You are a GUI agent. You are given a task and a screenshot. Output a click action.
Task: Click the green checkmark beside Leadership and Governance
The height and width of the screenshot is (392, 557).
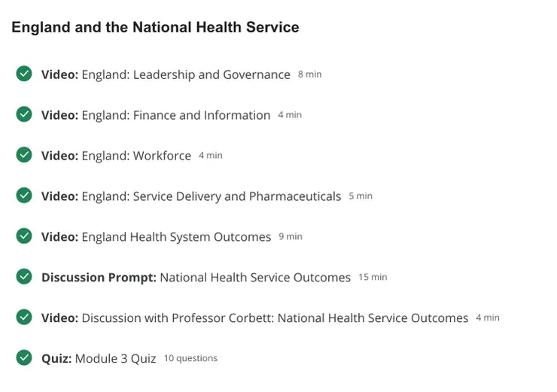click(x=24, y=74)
